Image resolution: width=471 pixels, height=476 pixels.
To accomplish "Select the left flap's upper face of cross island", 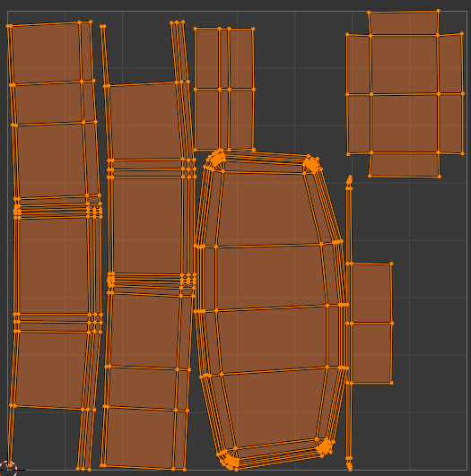I will pos(359,65).
